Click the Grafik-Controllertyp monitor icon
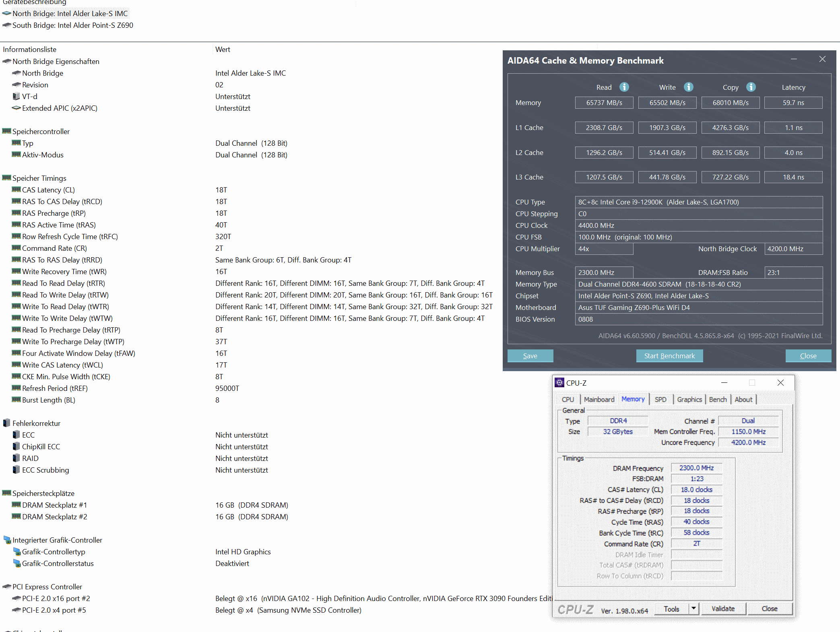The height and width of the screenshot is (632, 840). pyautogui.click(x=16, y=551)
